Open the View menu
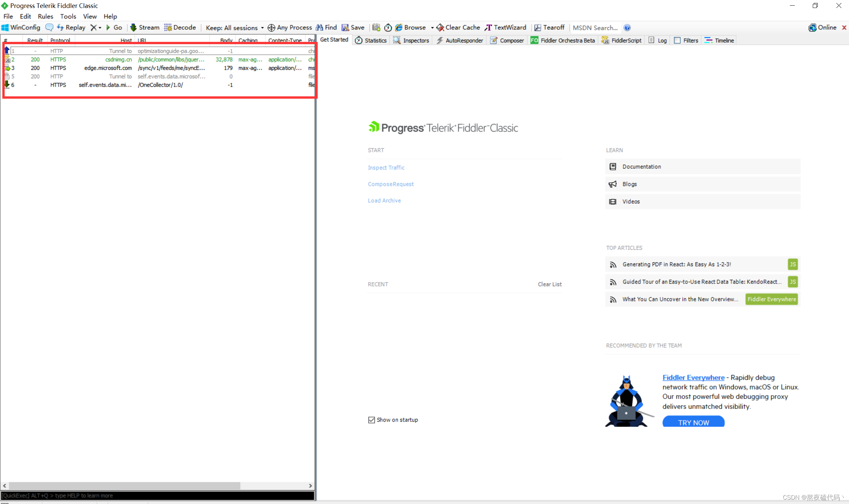The height and width of the screenshot is (504, 849). [x=90, y=16]
